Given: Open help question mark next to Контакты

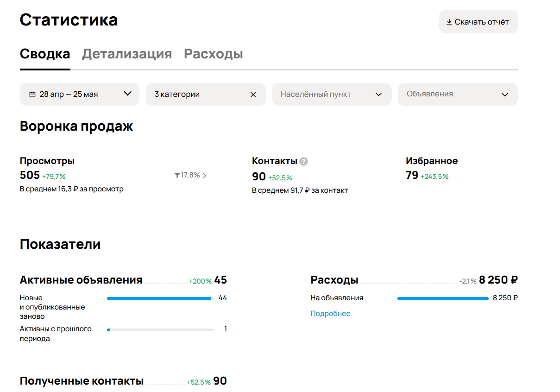Looking at the screenshot, I should 303,161.
